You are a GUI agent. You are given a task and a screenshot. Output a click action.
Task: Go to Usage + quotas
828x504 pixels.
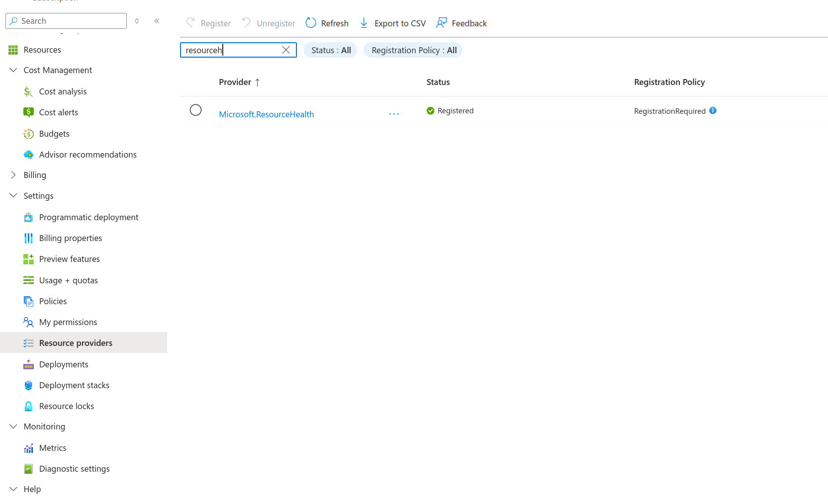click(69, 280)
